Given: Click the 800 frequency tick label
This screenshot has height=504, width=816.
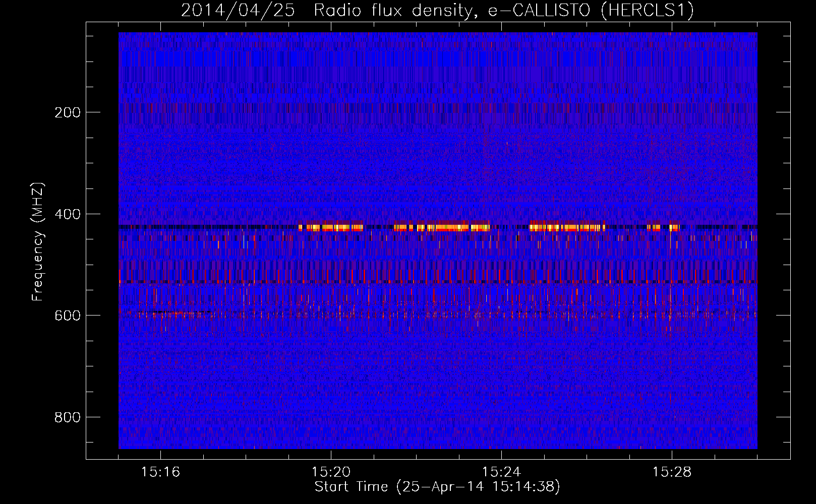Looking at the screenshot, I should pyautogui.click(x=68, y=417).
